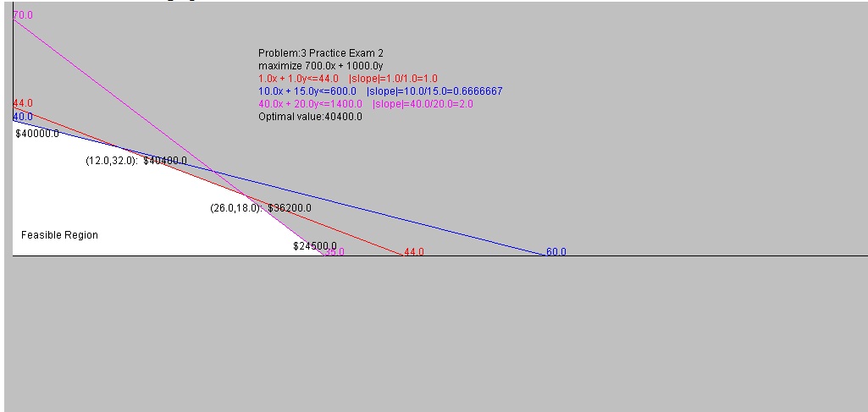
Task: Select the Problem:3 Practice Exam 2 title
Action: (321, 53)
